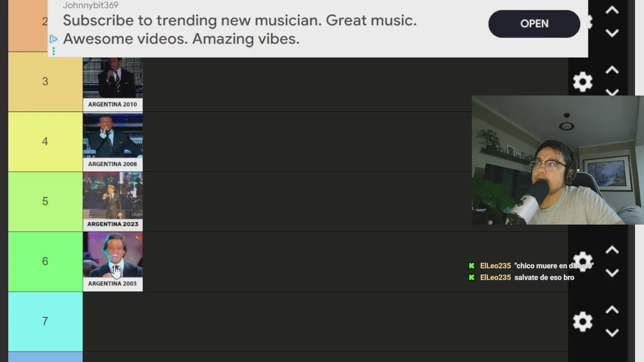The height and width of the screenshot is (362, 644).
Task: Select the ARGENTINA 2008 thumbnail
Action: click(113, 142)
